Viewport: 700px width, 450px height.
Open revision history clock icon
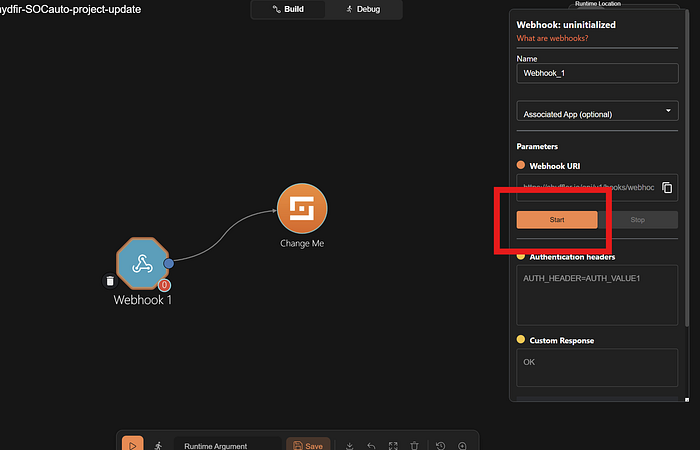point(441,446)
